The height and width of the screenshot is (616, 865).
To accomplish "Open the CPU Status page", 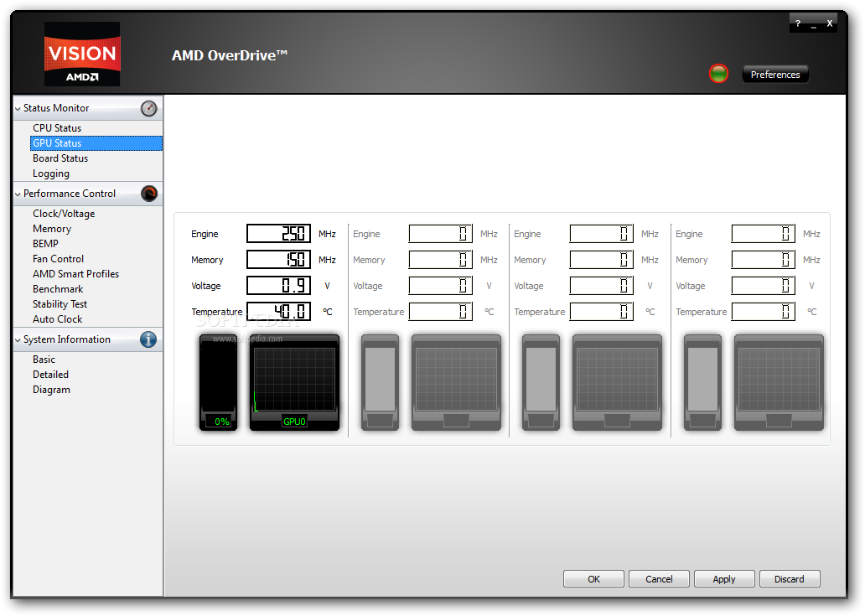I will pyautogui.click(x=57, y=128).
